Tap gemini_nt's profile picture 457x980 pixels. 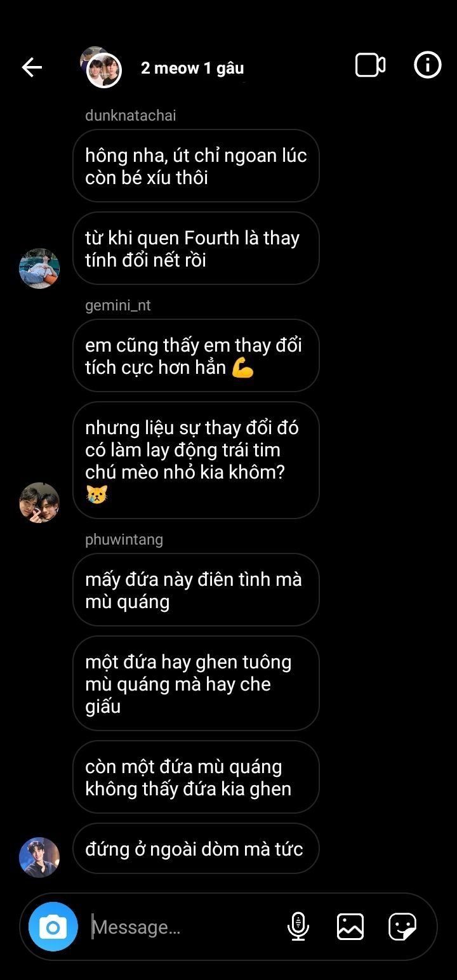pyautogui.click(x=39, y=503)
